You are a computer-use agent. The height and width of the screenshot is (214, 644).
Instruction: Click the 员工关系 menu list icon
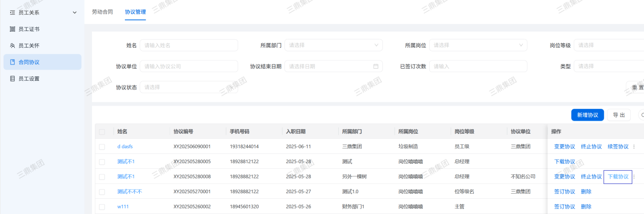13,12
